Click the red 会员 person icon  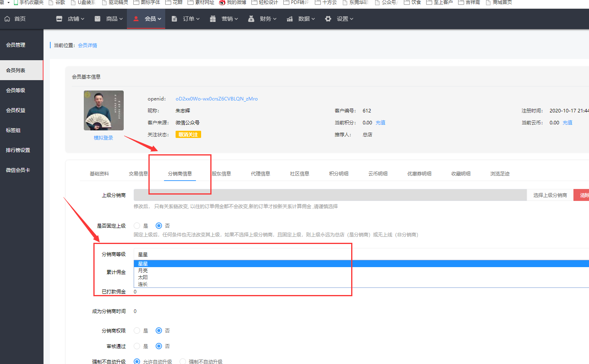click(136, 19)
